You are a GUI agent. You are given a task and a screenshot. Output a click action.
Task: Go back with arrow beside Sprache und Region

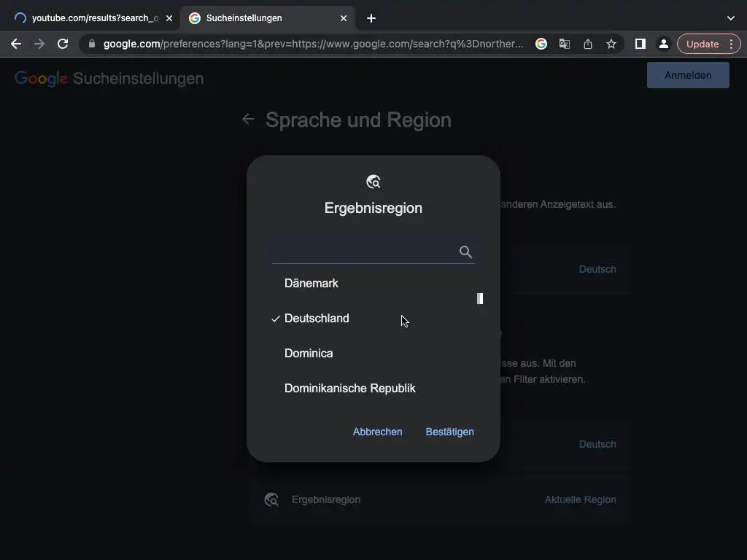pyautogui.click(x=248, y=119)
